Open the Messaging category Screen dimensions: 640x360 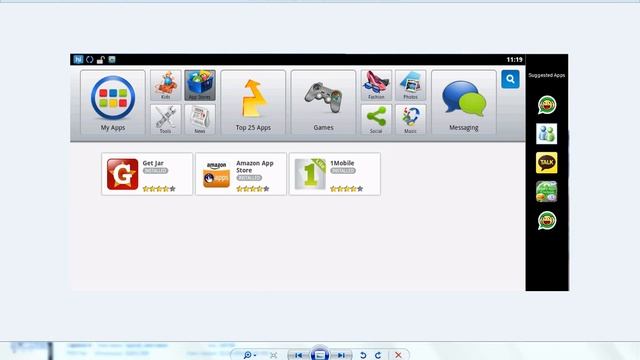pyautogui.click(x=464, y=102)
